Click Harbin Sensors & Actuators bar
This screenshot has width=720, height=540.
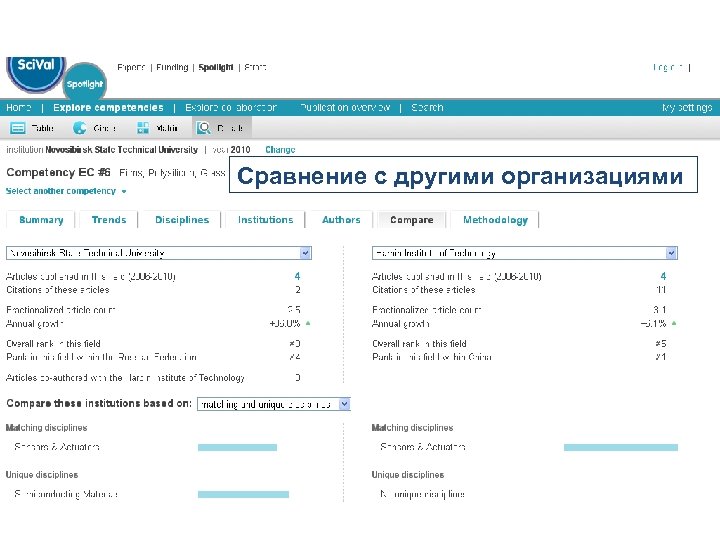click(621, 447)
